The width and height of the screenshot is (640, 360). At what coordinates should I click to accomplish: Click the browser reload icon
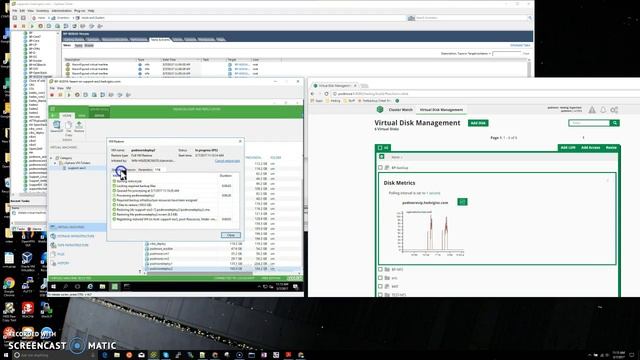pos(327,94)
